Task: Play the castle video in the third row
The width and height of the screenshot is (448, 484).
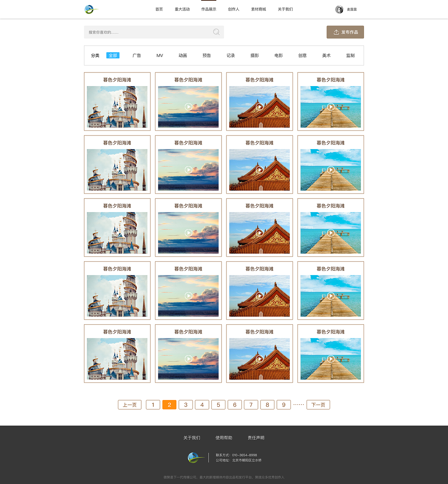Action: [117, 233]
